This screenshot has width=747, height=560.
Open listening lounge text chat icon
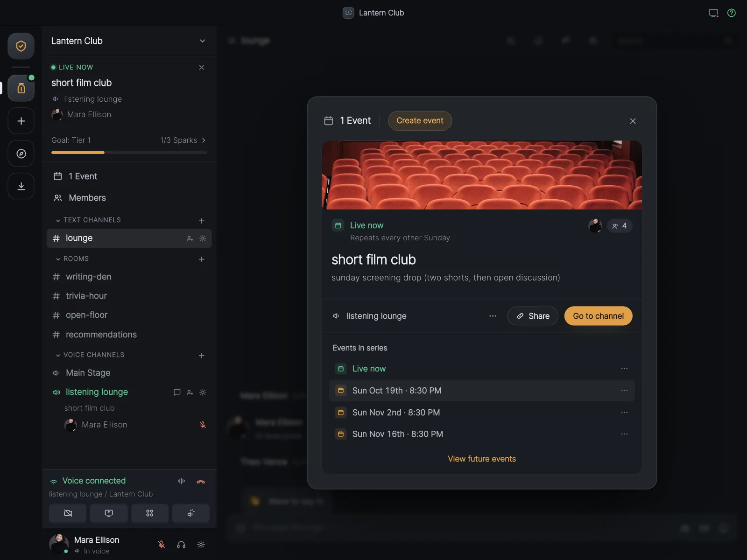(177, 392)
